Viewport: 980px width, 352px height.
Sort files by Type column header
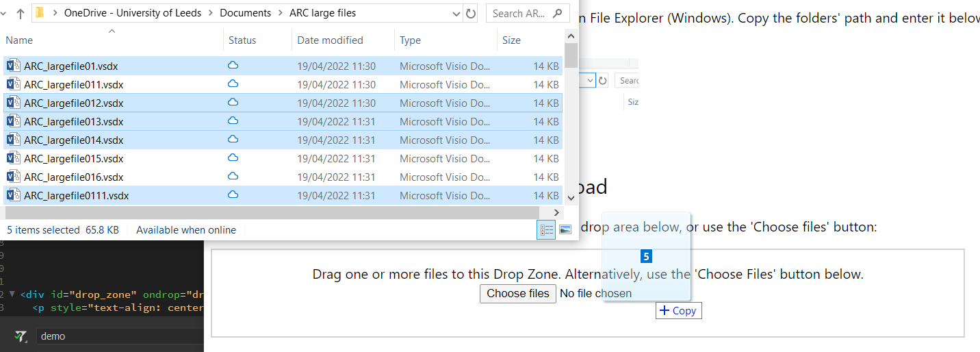(410, 40)
